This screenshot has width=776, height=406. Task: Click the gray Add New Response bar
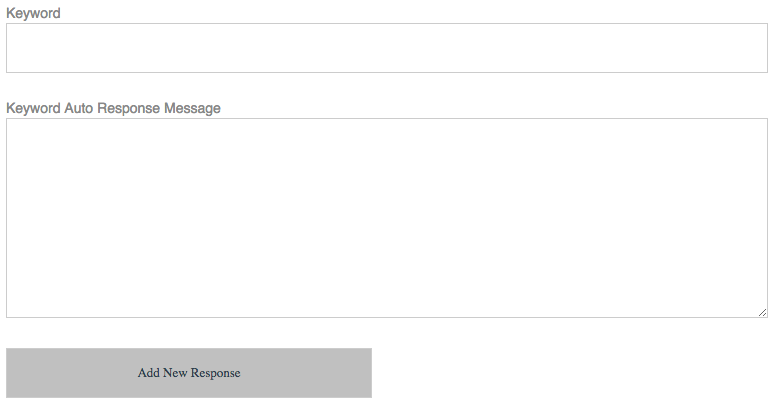tap(189, 373)
